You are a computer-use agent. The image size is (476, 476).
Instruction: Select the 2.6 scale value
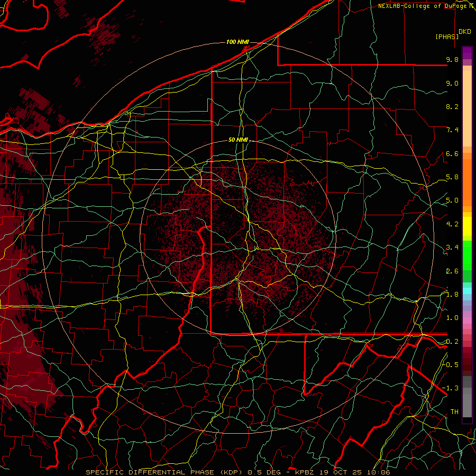[452, 271]
